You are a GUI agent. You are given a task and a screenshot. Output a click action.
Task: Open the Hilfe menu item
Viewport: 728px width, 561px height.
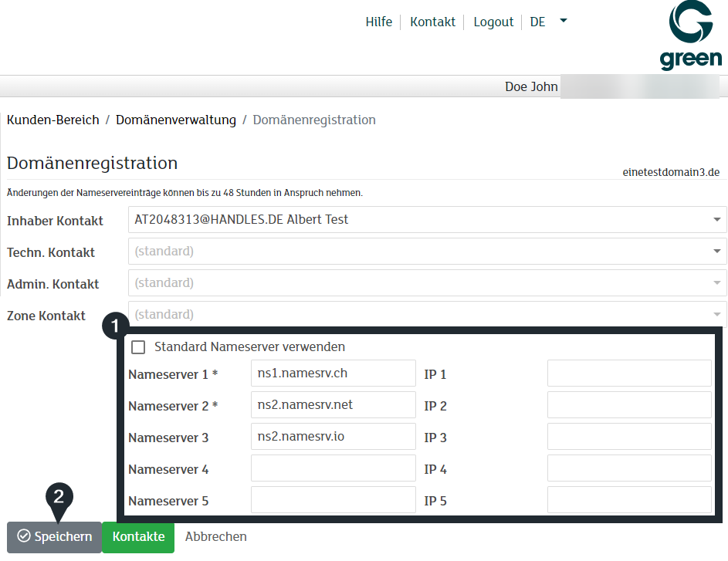[x=379, y=22]
